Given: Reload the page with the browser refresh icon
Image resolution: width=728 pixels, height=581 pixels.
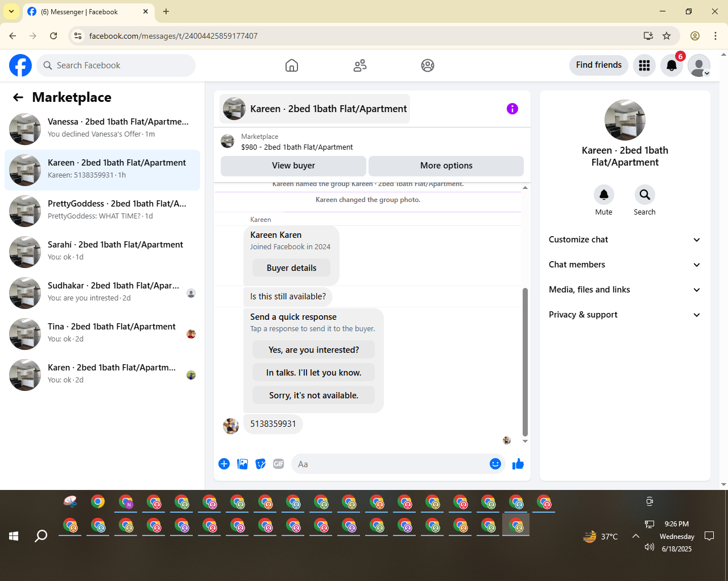Looking at the screenshot, I should coord(53,36).
